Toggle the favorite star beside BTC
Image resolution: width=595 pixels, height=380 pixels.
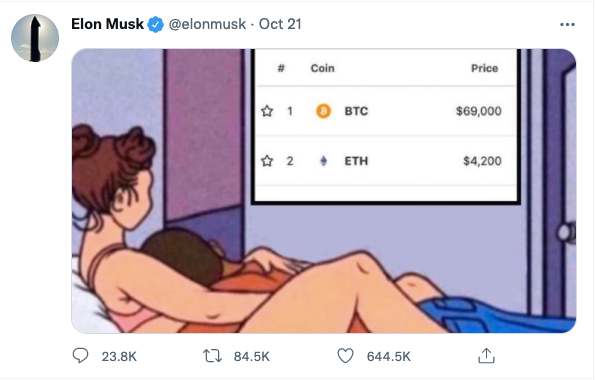pos(267,111)
